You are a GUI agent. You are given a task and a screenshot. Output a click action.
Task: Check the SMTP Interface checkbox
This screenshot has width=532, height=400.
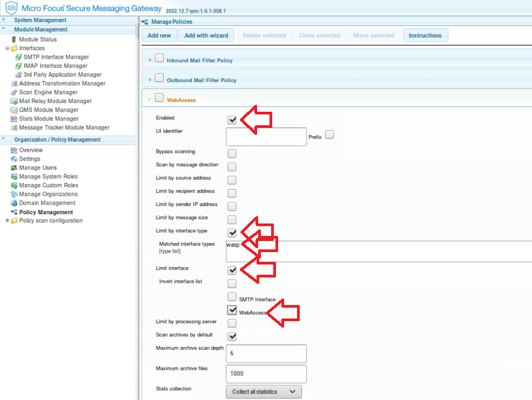click(x=232, y=296)
